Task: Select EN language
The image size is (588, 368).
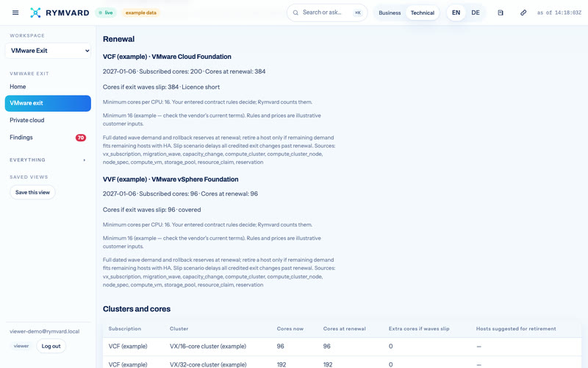Action: click(x=456, y=13)
